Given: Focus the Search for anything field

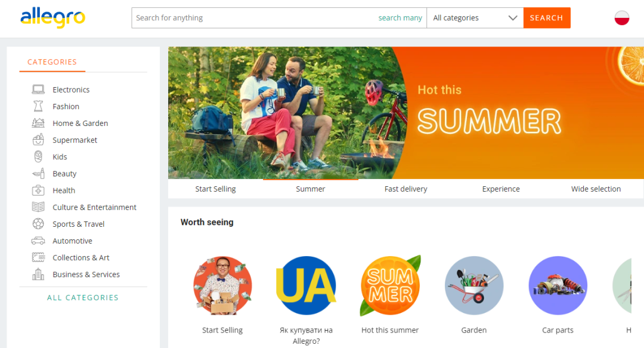Looking at the screenshot, I should [x=255, y=18].
